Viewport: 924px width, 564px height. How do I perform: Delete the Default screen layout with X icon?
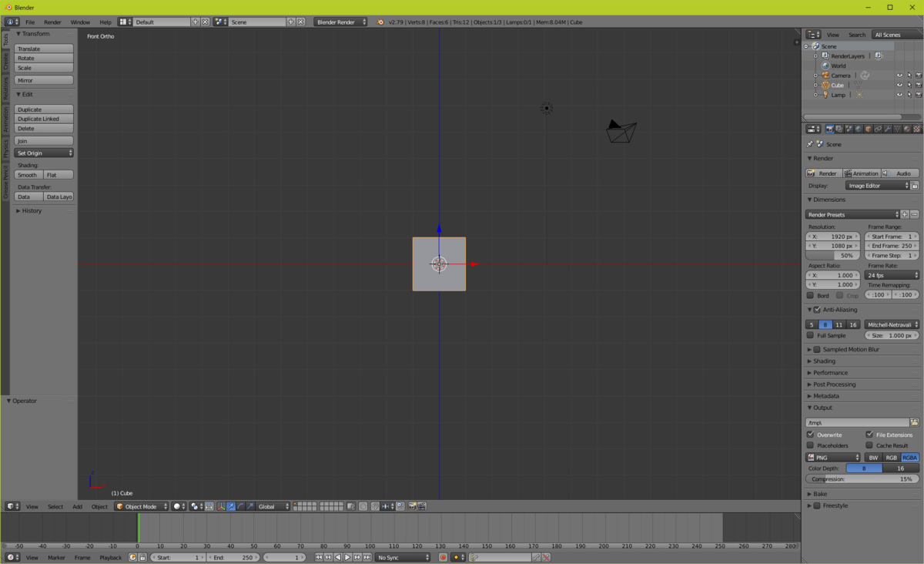pyautogui.click(x=205, y=22)
